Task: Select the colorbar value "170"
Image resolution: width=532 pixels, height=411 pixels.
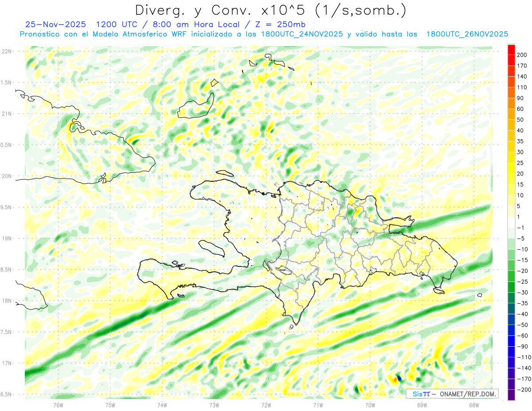Action: click(523, 66)
